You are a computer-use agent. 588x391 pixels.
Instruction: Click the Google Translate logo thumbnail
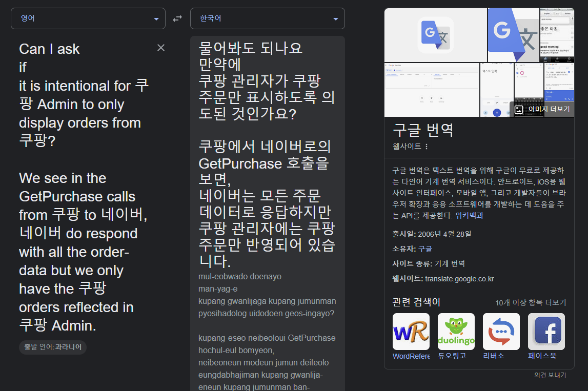[435, 35]
